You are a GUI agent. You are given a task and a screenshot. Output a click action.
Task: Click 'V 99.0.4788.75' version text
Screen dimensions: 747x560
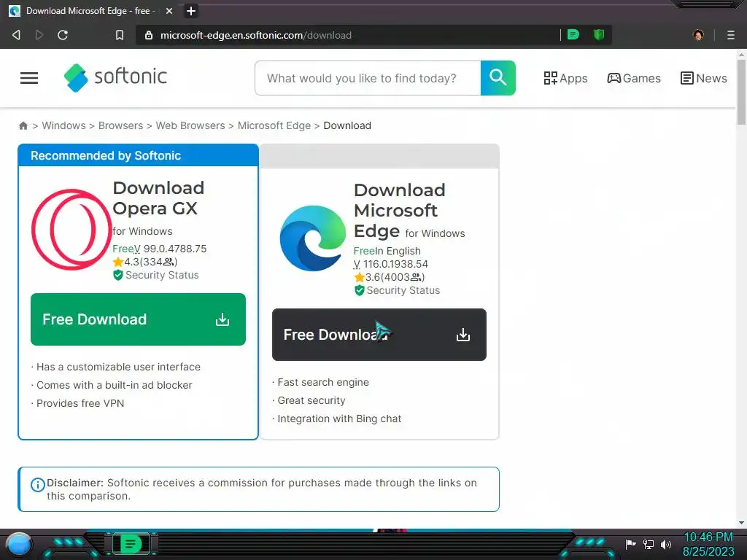coord(170,249)
